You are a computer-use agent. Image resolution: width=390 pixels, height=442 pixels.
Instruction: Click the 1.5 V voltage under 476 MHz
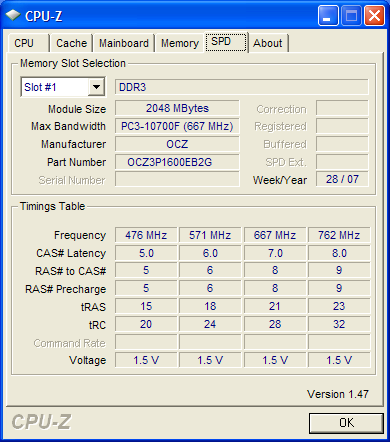pos(146,360)
